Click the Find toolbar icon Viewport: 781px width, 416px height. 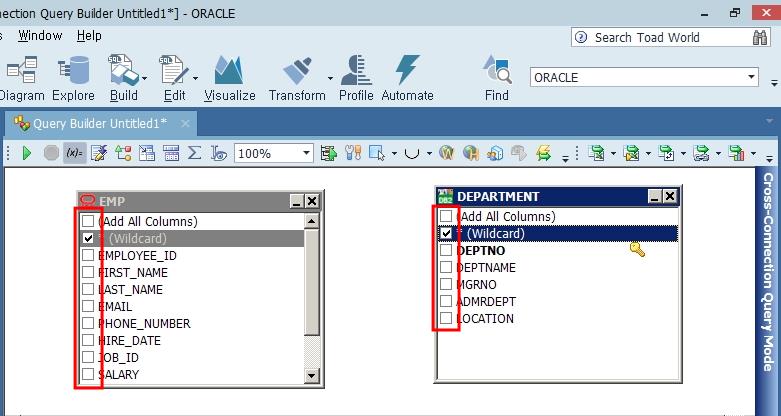496,78
